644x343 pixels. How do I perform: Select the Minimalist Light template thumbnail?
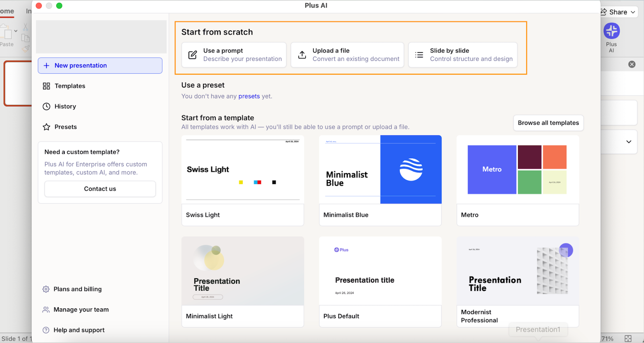243,271
